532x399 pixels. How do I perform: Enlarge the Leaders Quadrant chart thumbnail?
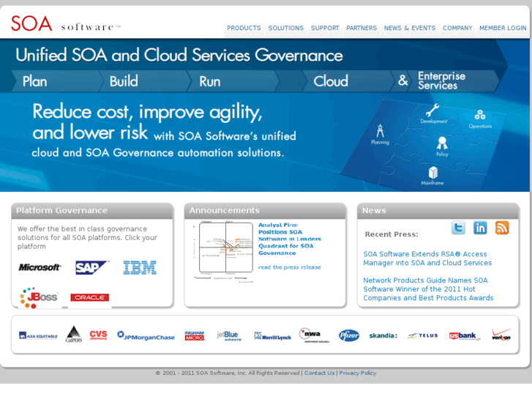(x=224, y=251)
